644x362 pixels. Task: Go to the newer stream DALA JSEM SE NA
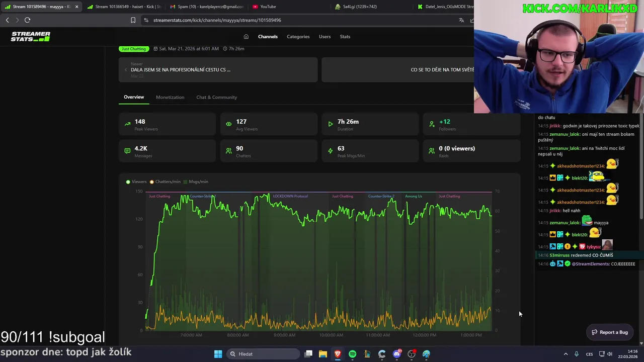(x=218, y=69)
